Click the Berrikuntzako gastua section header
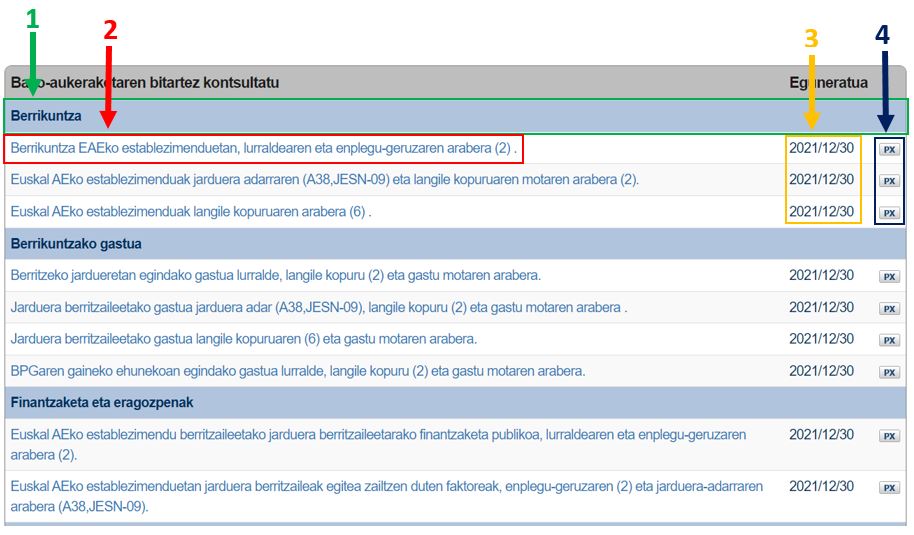The width and height of the screenshot is (914, 535). pos(76,243)
